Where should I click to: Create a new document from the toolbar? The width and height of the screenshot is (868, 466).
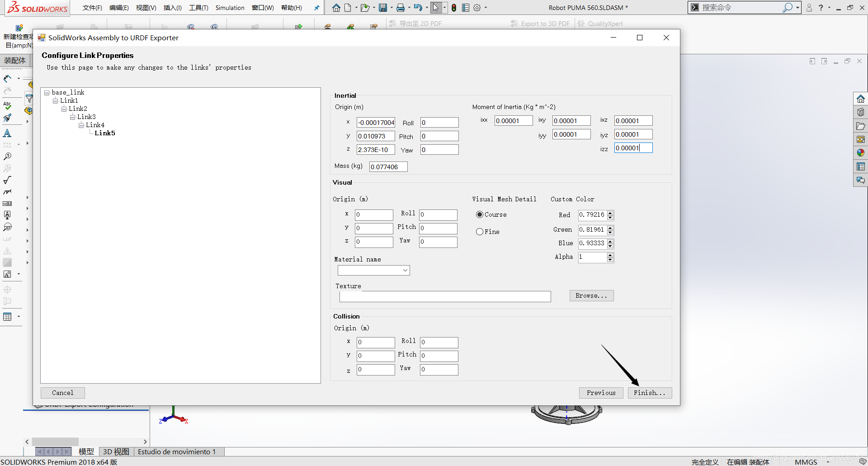pyautogui.click(x=348, y=8)
